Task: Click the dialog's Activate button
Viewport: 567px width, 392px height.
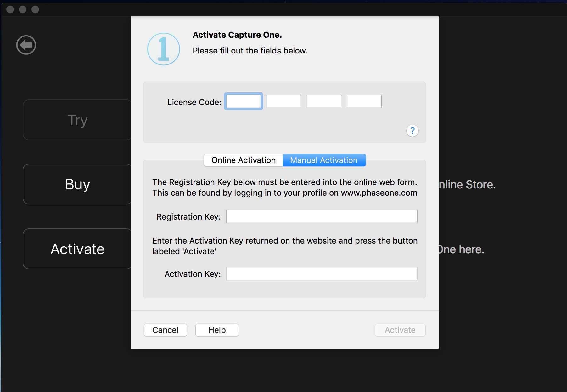Action: pos(400,330)
